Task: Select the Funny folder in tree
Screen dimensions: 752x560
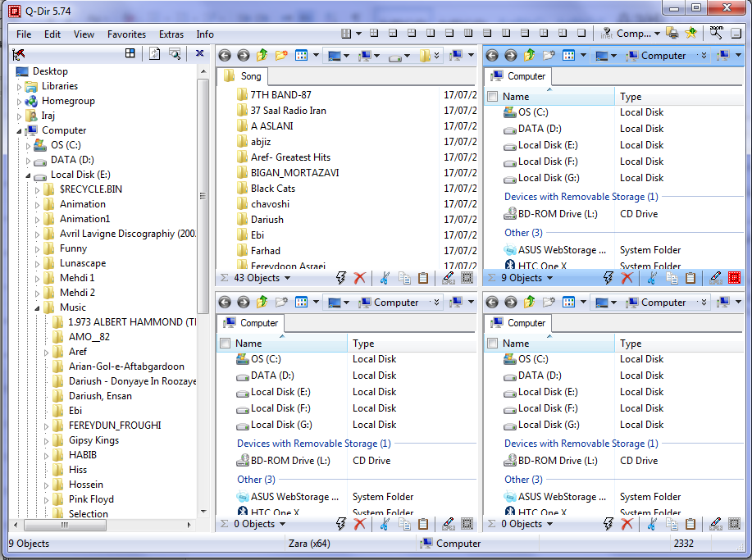Action: (x=73, y=248)
